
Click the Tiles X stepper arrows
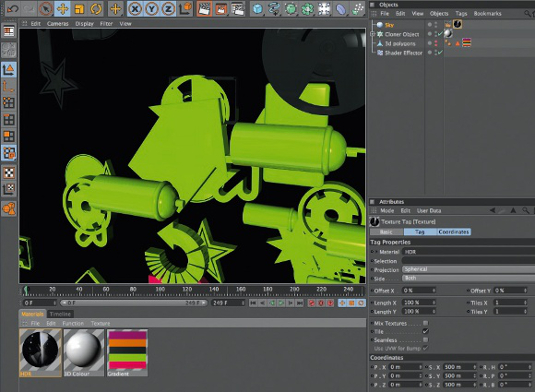(525, 302)
